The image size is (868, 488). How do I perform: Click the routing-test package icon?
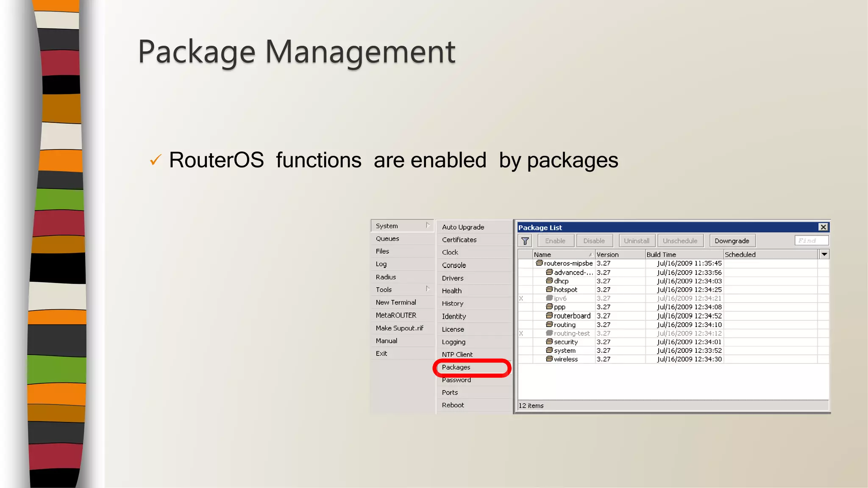click(x=549, y=333)
